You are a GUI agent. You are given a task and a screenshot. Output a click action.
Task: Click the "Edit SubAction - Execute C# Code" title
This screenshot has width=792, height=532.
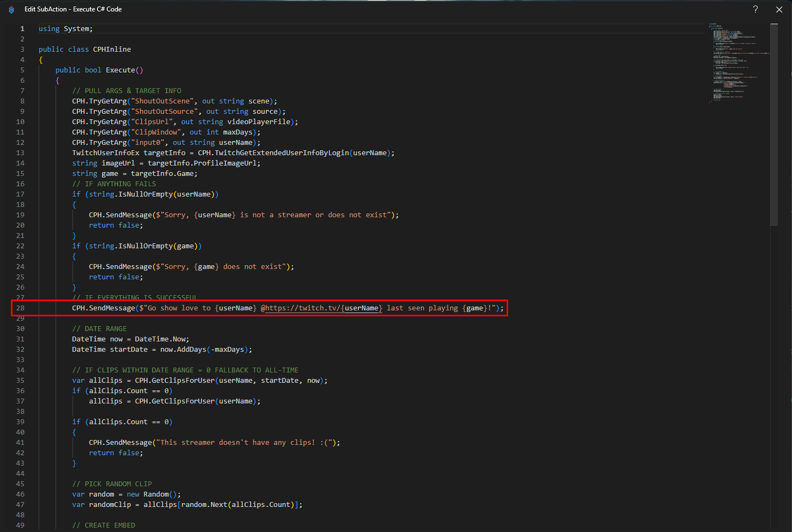click(73, 9)
